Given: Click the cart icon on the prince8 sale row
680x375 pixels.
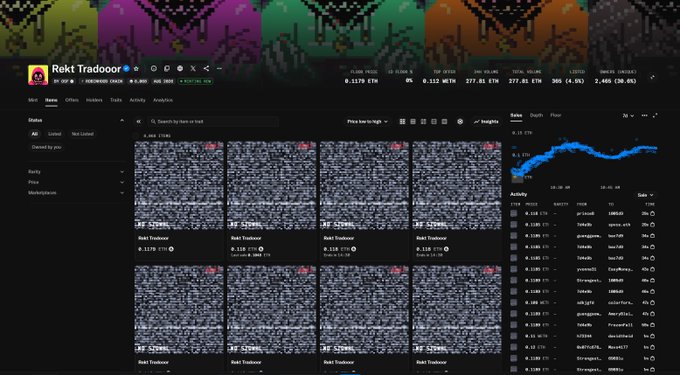Looking at the screenshot, I should [652, 213].
